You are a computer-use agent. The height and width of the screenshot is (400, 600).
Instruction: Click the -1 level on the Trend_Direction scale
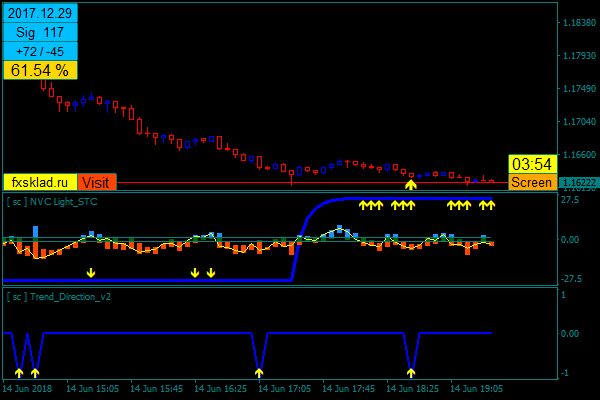[x=564, y=373]
